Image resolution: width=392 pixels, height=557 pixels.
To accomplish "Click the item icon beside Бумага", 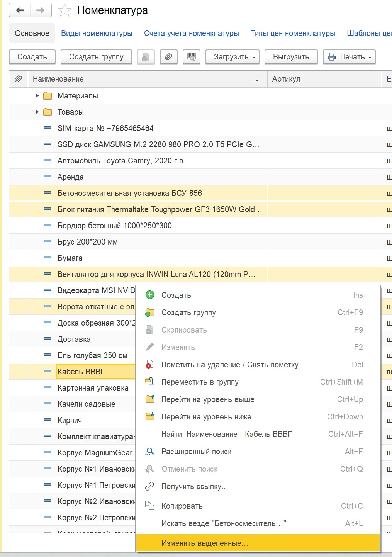I will pos(48,258).
